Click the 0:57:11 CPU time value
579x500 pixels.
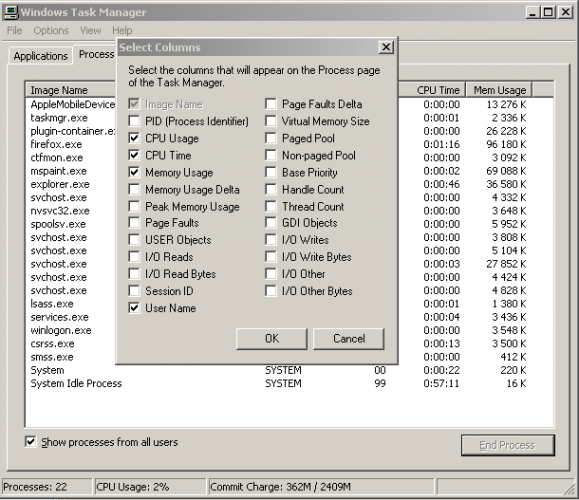pyautogui.click(x=441, y=383)
